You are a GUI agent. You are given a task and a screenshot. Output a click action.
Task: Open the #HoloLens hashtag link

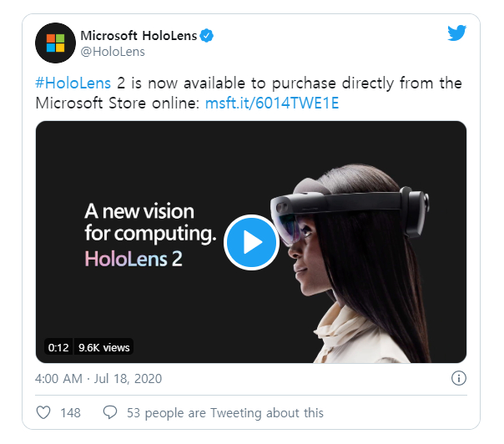73,83
